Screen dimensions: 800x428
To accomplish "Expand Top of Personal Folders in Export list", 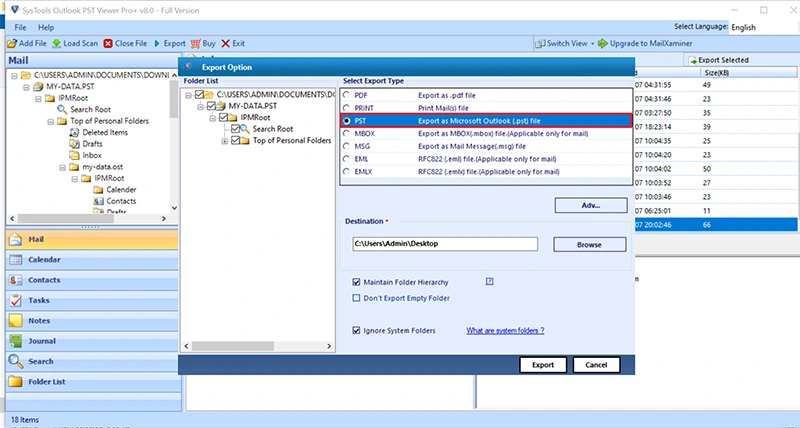I will 224,141.
